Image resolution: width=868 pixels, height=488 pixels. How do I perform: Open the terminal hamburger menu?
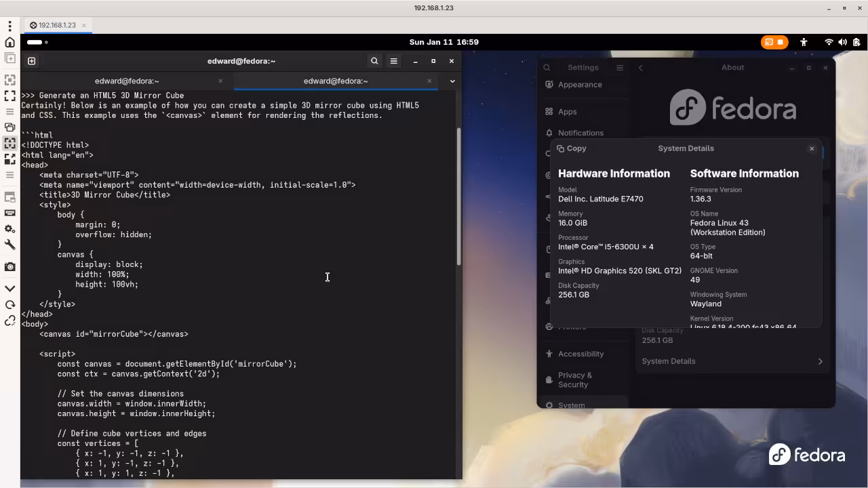tap(393, 61)
